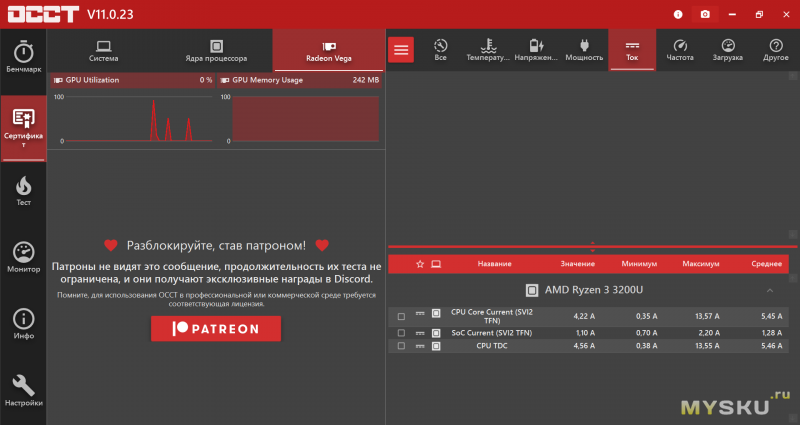Take a screenshot with camera icon
This screenshot has height=425, width=800.
point(705,14)
